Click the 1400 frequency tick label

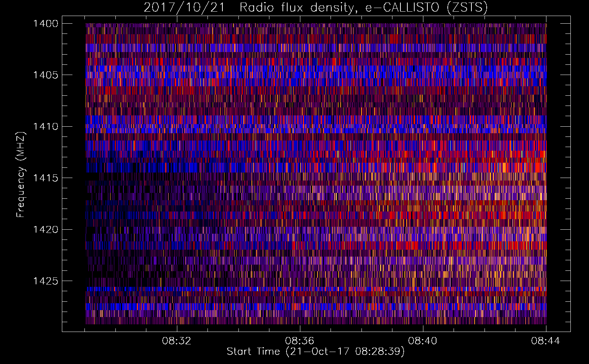pyautogui.click(x=46, y=24)
